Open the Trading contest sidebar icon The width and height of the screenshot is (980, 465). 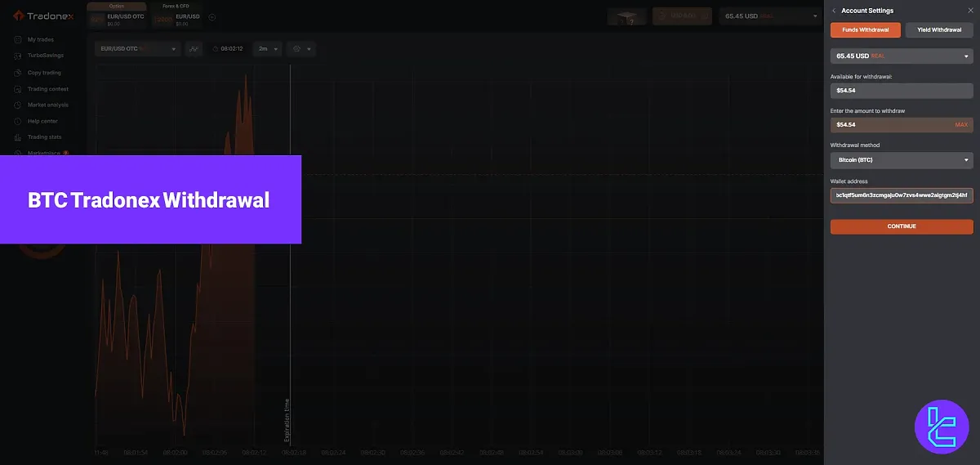point(18,88)
